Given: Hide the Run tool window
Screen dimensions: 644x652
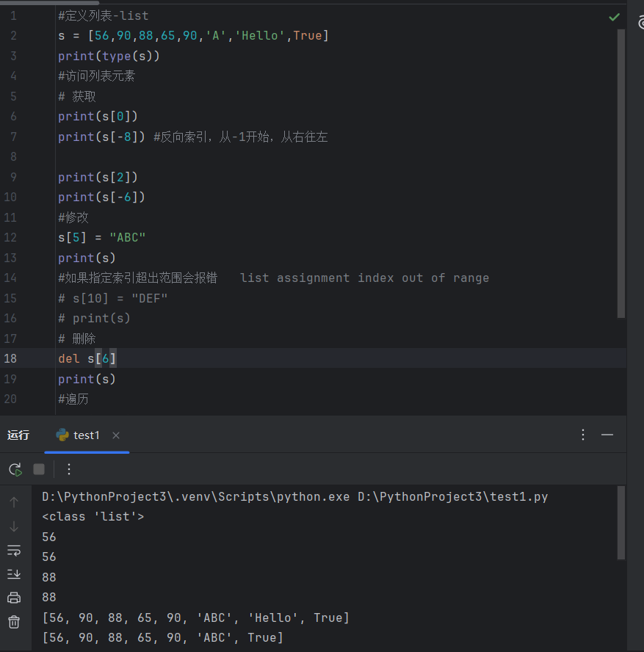Looking at the screenshot, I should click(607, 435).
